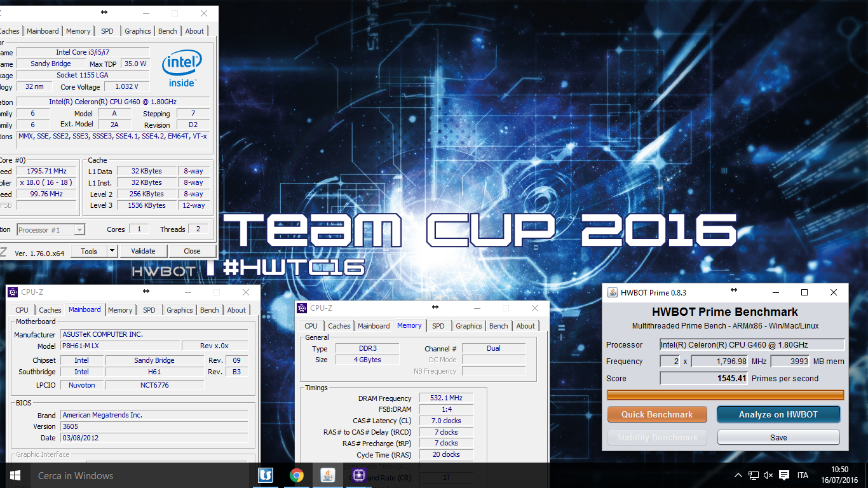The height and width of the screenshot is (488, 868).
Task: Click the Stability Benchmark button
Action: (x=657, y=437)
